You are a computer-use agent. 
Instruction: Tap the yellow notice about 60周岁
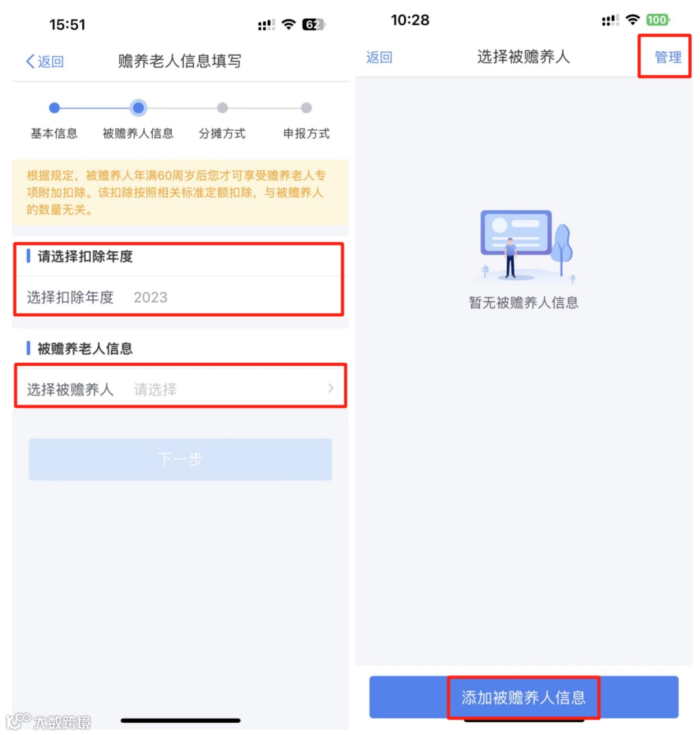tap(180, 193)
